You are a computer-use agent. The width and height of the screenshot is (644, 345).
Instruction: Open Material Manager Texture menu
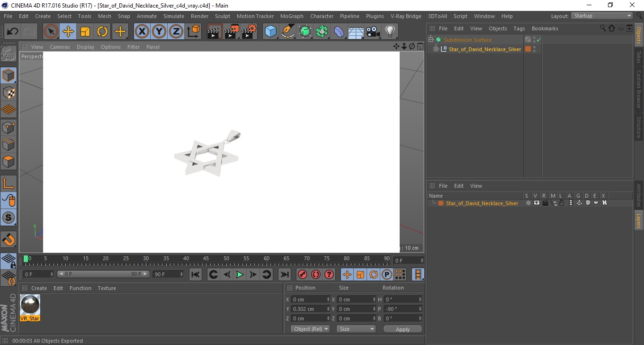[x=107, y=288]
